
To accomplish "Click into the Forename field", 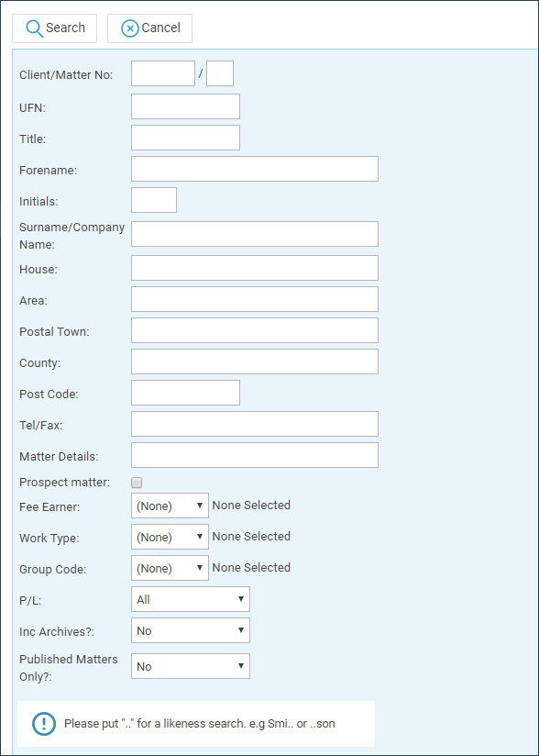I will (x=255, y=169).
